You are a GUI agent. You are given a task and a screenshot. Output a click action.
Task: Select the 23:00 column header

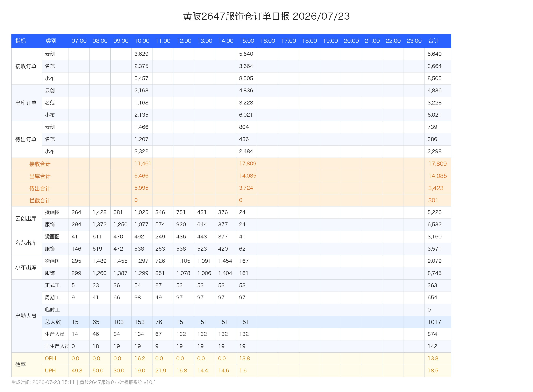pos(414,41)
